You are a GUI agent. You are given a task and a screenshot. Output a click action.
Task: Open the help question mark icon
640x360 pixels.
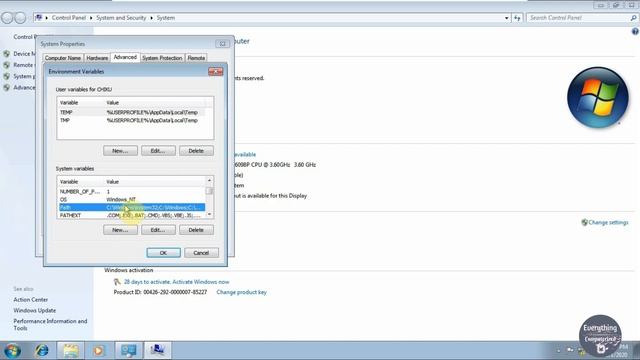click(635, 31)
